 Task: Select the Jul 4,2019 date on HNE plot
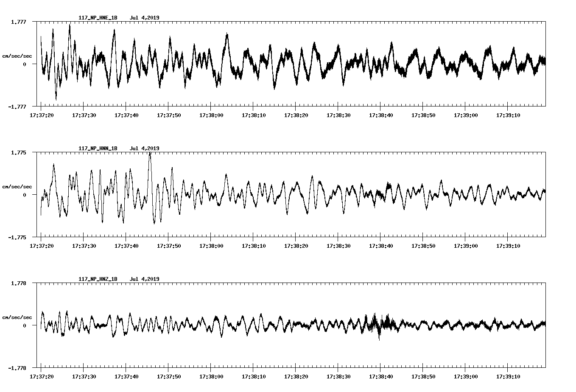click(145, 18)
